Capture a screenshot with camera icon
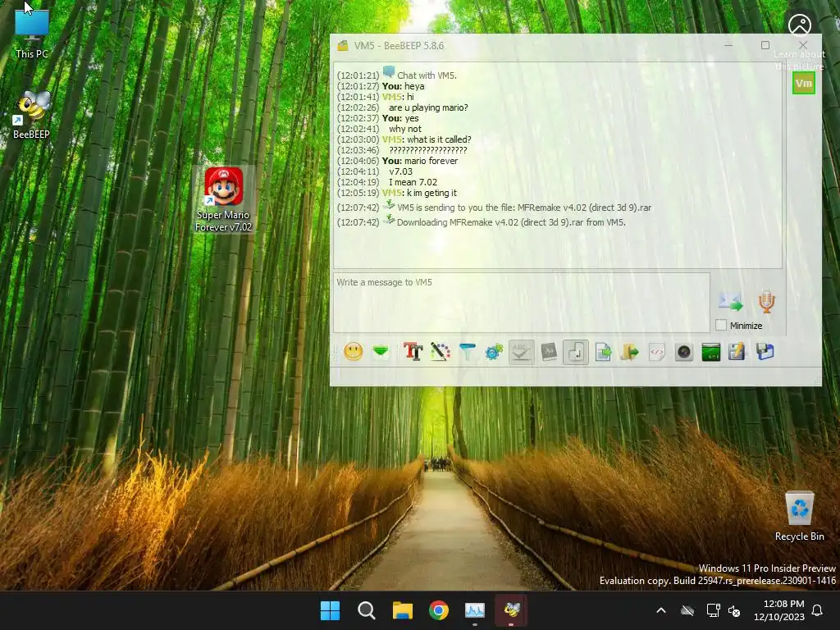 click(x=684, y=352)
